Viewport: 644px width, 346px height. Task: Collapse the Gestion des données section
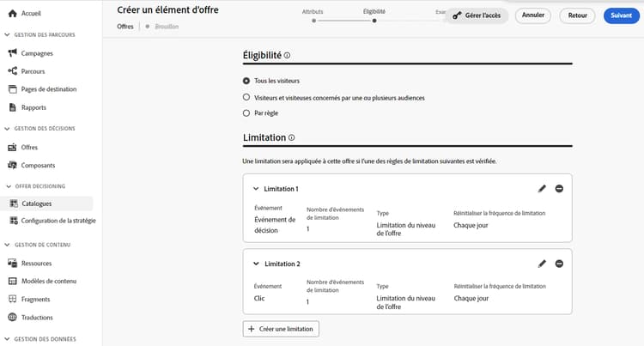(x=7, y=339)
